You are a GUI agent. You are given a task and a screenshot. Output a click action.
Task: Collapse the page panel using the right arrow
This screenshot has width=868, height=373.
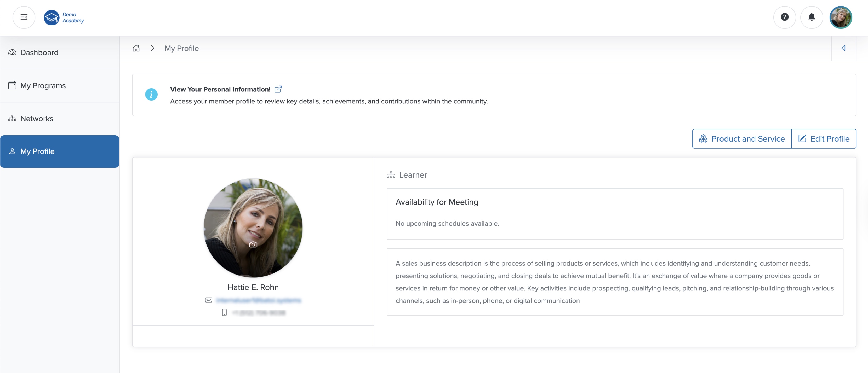coord(844,48)
